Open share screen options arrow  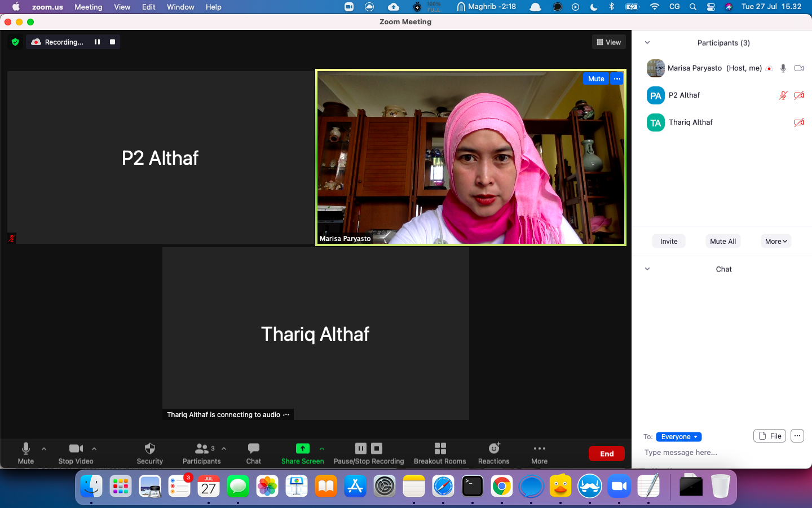tap(322, 449)
